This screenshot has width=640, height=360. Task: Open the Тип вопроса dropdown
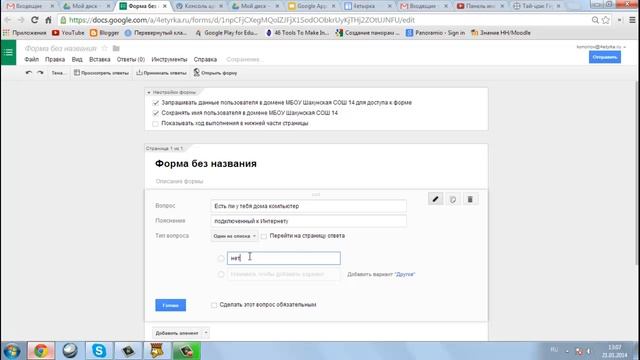[234, 236]
